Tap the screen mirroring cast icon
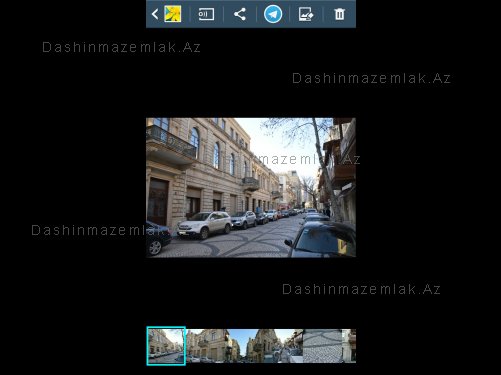Viewport: 501px width, 375px height. [206, 14]
